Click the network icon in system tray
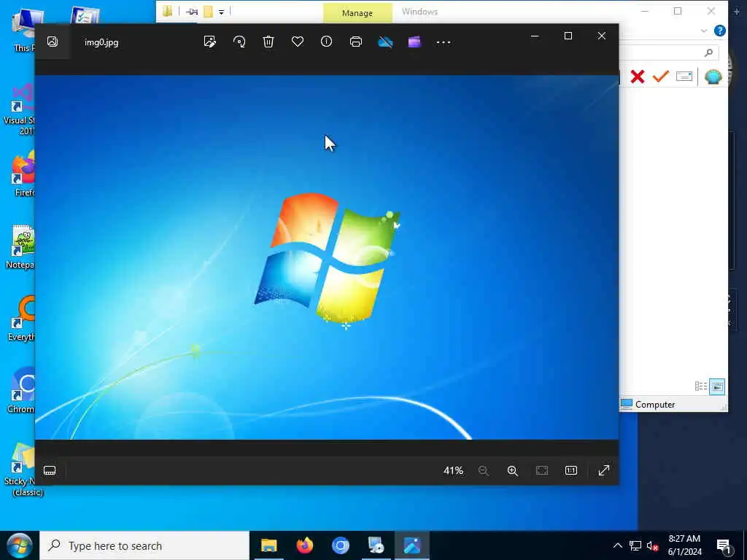Image resolution: width=747 pixels, height=560 pixels. tap(635, 545)
